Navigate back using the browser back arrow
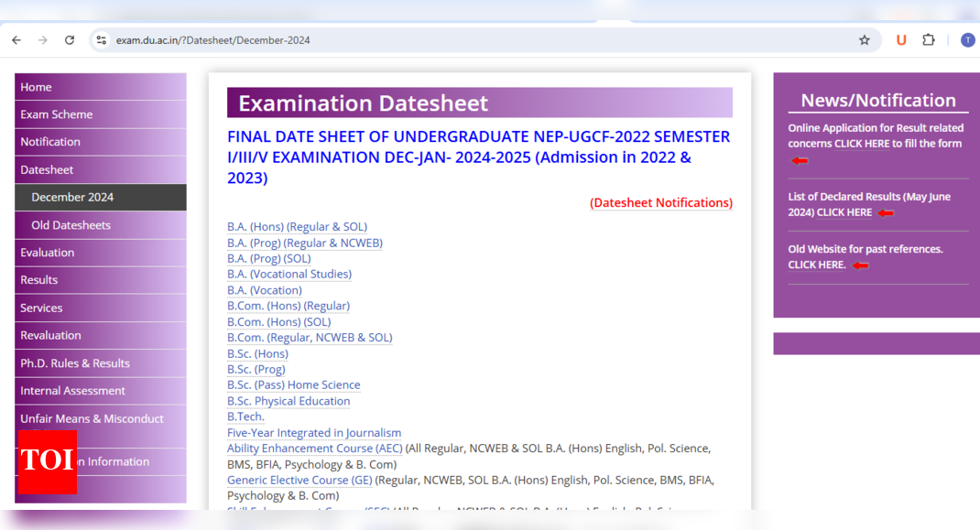This screenshot has height=530, width=980. (16, 40)
